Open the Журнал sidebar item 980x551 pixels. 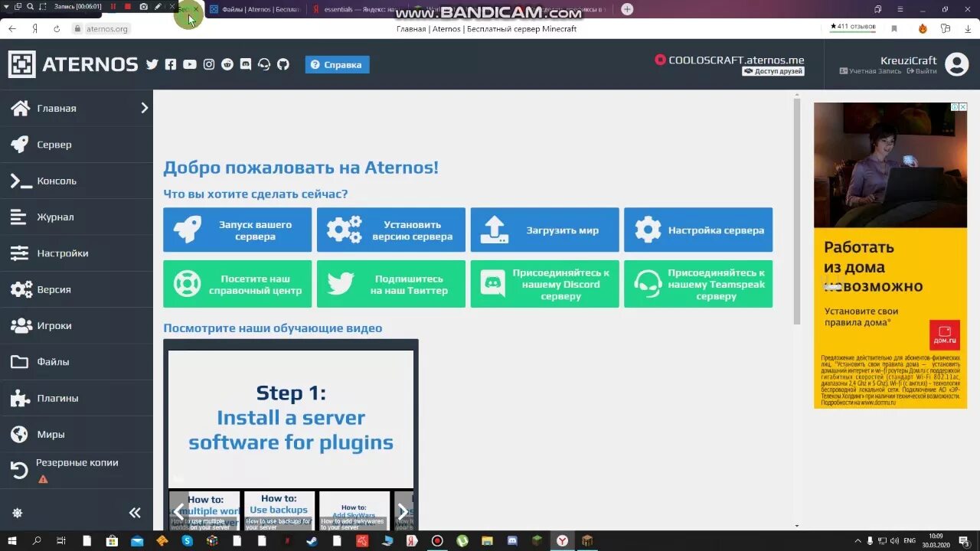(x=77, y=217)
